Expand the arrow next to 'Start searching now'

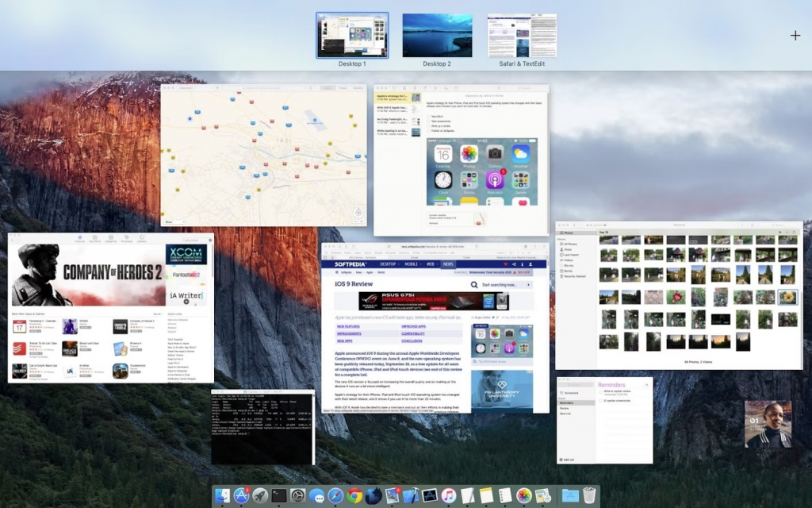(528, 284)
